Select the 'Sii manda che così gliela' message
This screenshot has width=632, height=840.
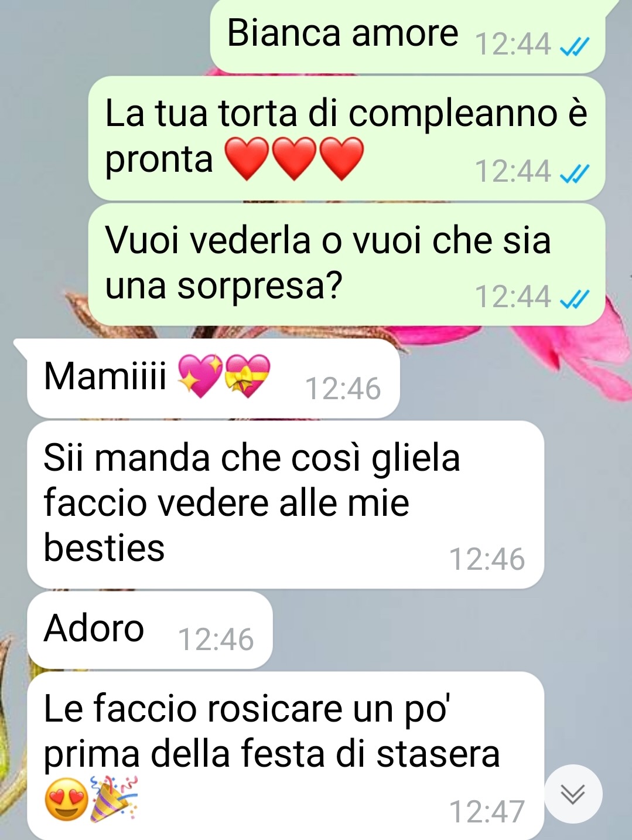[286, 505]
